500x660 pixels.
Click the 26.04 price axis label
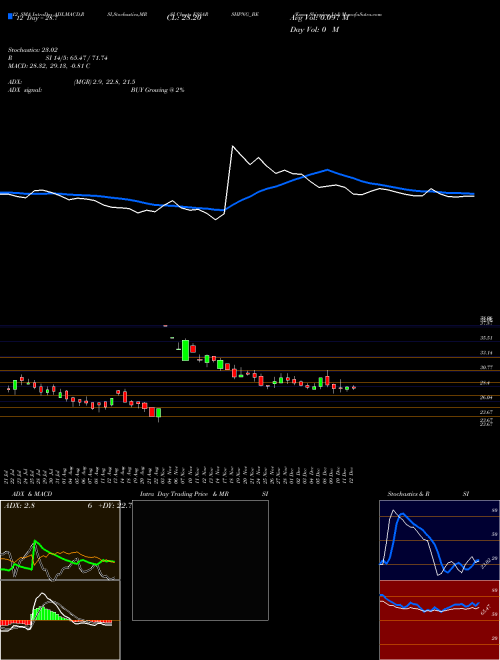pos(487,397)
